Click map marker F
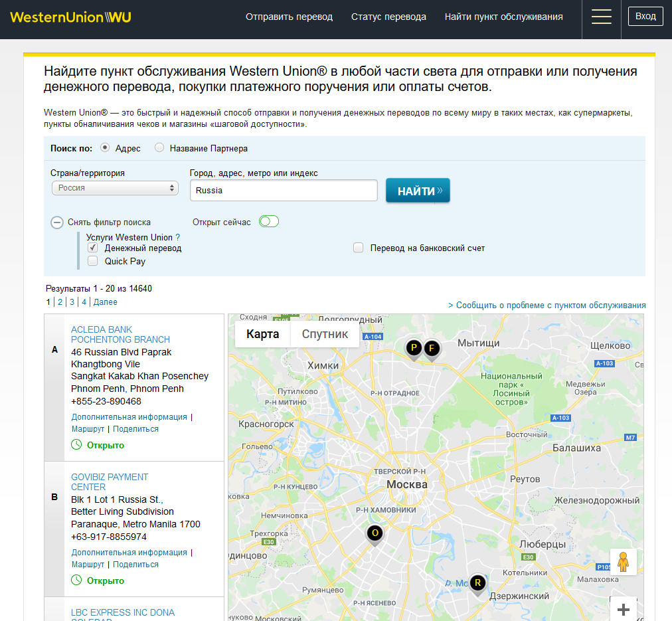 click(432, 349)
